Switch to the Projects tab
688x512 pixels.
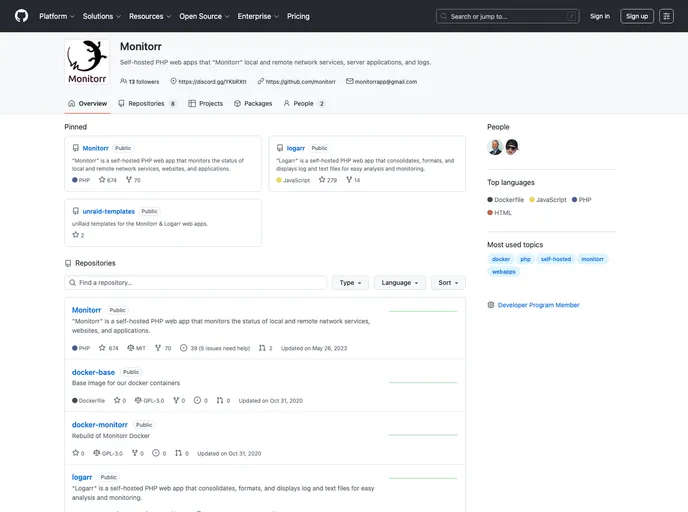point(205,104)
